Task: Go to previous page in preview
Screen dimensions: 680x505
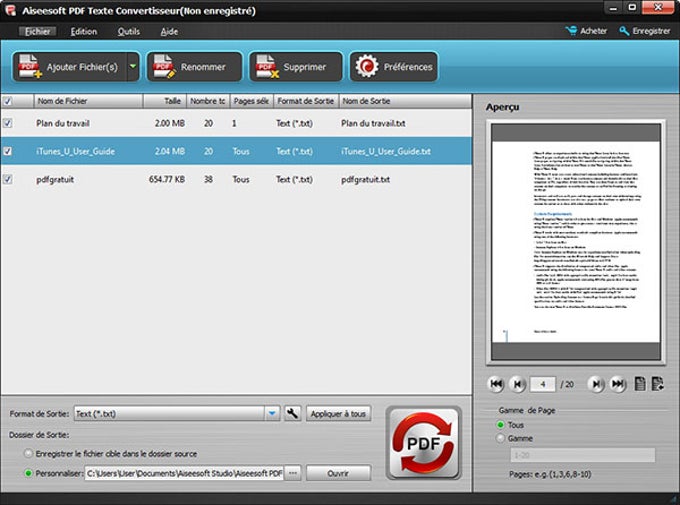Action: (517, 384)
